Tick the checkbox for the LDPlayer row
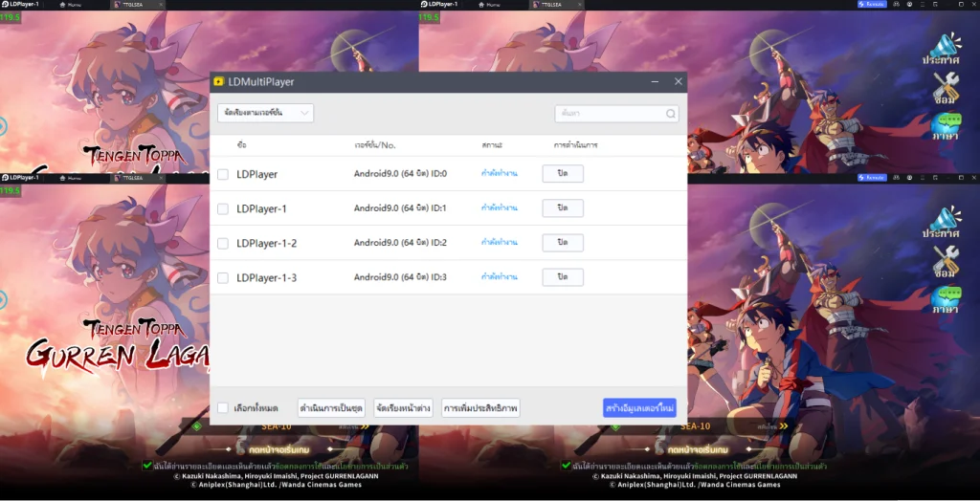 click(222, 174)
